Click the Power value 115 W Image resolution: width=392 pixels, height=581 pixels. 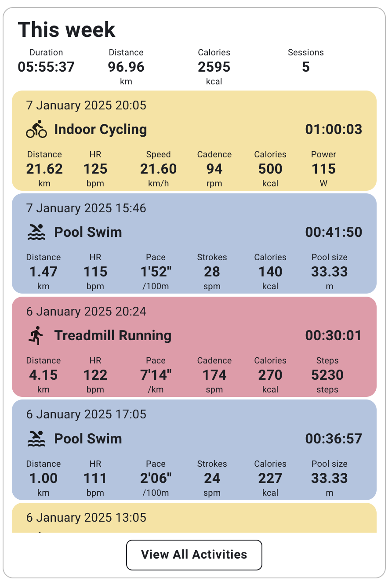click(324, 169)
